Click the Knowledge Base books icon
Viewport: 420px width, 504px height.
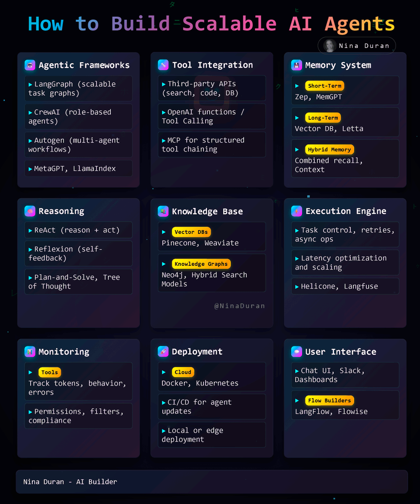tap(163, 211)
